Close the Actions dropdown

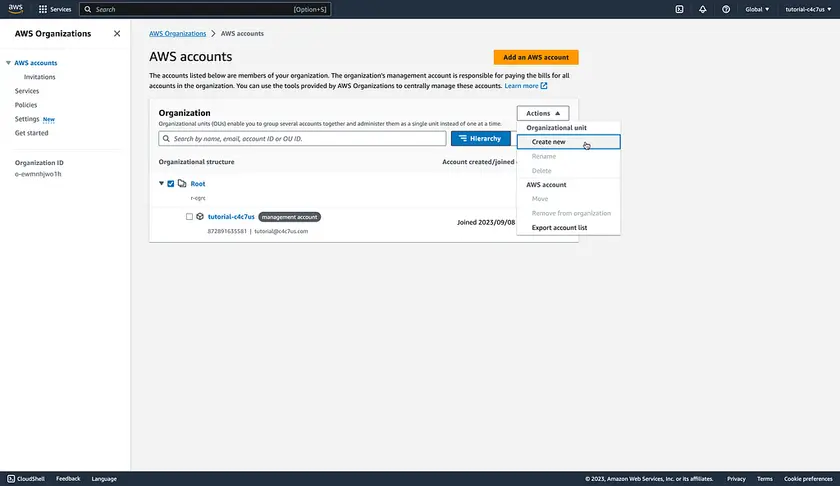click(x=543, y=113)
